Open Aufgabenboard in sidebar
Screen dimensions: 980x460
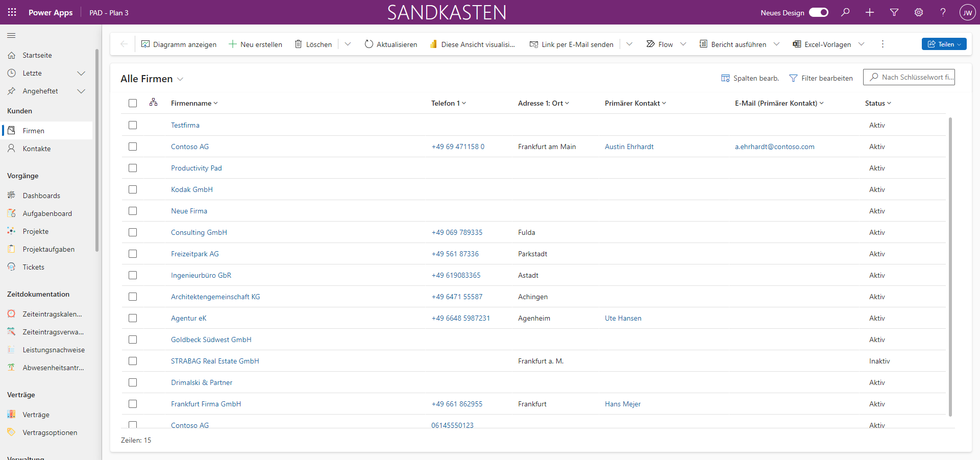pyautogui.click(x=47, y=213)
